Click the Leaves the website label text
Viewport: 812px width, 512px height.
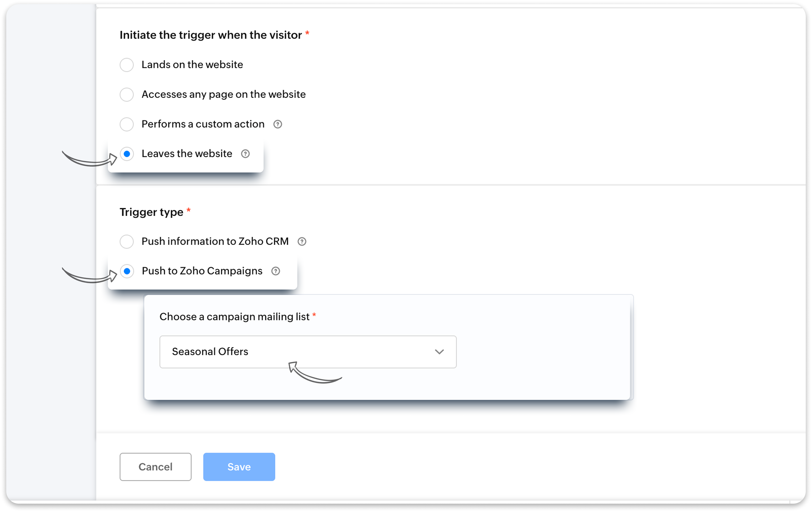187,154
